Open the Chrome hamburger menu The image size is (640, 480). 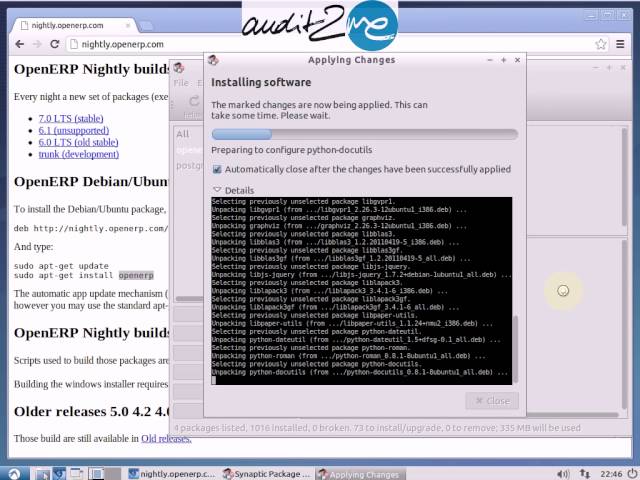pos(620,44)
